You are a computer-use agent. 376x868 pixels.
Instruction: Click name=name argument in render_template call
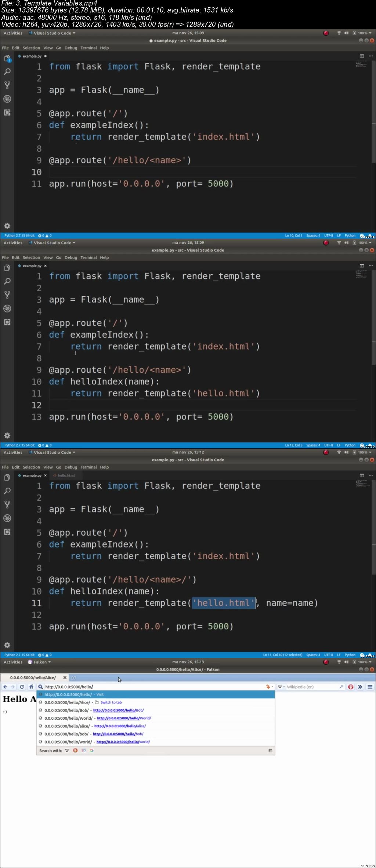coord(289,603)
